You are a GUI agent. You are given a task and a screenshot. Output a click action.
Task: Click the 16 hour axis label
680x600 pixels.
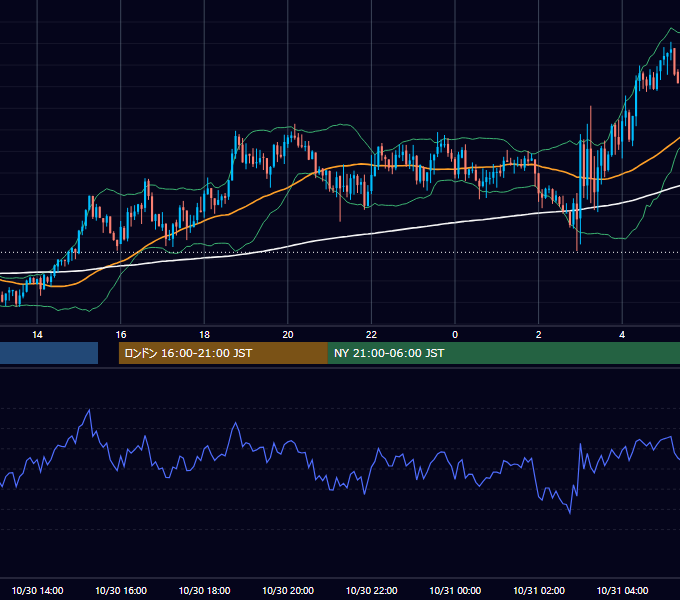pyautogui.click(x=121, y=335)
